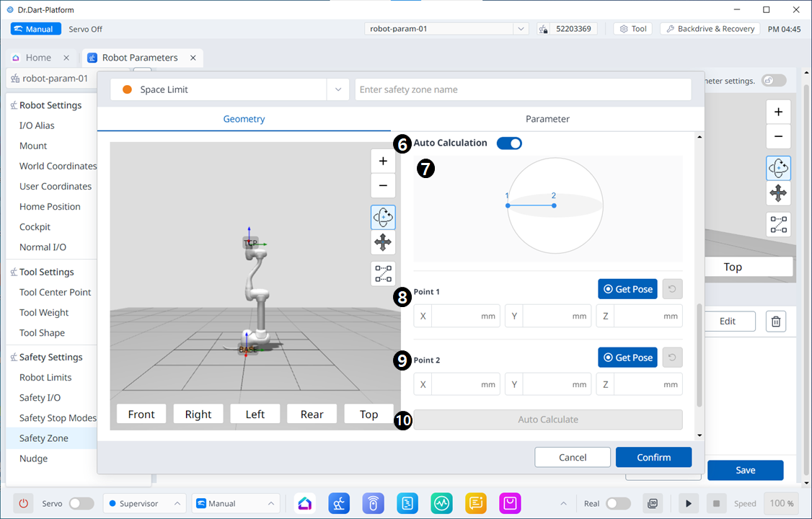The image size is (812, 519).
Task: Switch to the Parameter tab
Action: 547,119
